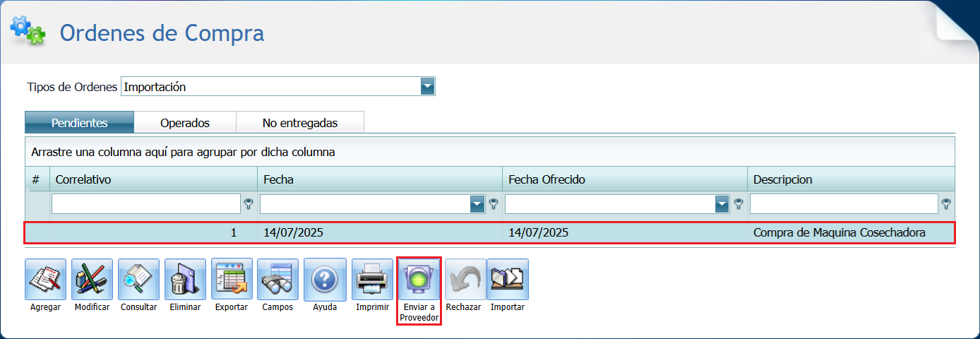Click the Agregar toolbar icon
Screen dimensions: 980x339
tap(46, 279)
